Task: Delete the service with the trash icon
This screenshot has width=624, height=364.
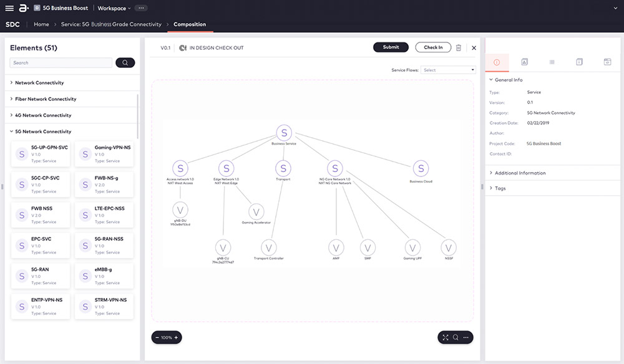Action: click(x=459, y=48)
